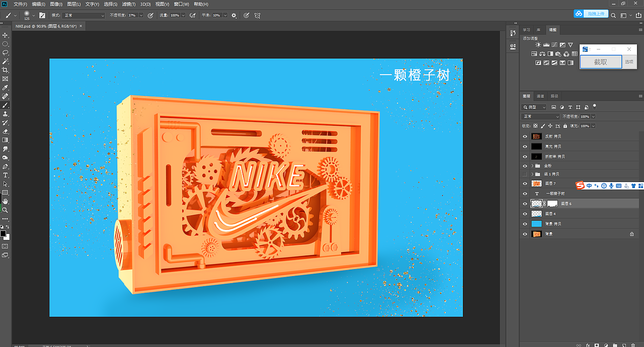Hide 图层 7 layer visibility
This screenshot has width=644, height=347.
525,184
